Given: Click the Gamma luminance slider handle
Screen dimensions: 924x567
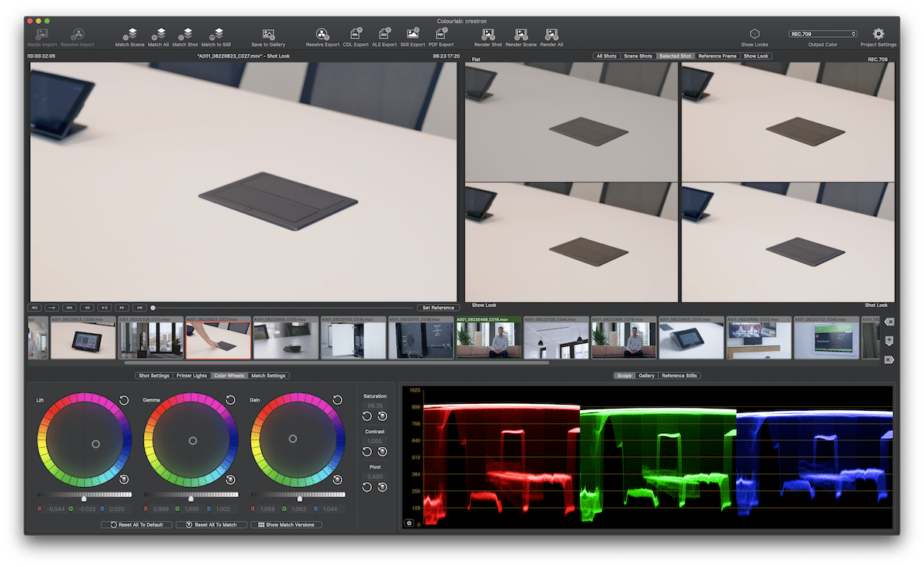Looking at the screenshot, I should (x=190, y=499).
